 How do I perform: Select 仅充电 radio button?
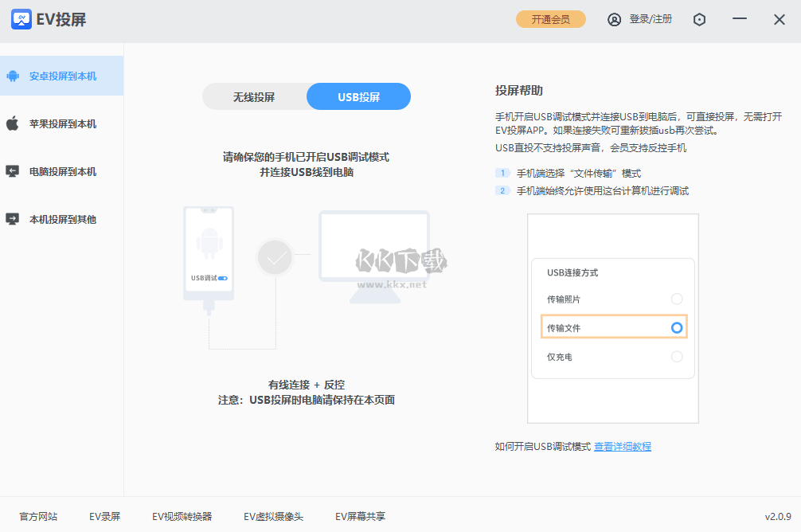pyautogui.click(x=677, y=357)
